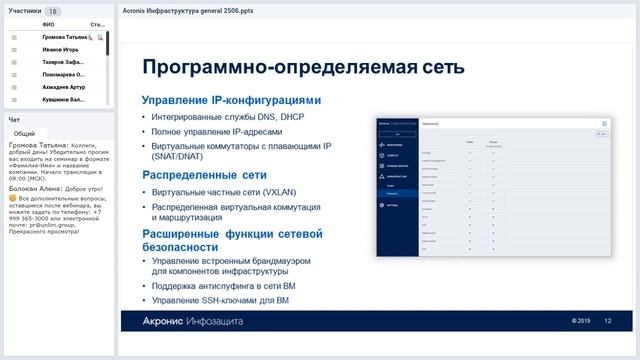
Task: Click the bullet Поддержка антиспуфинга в сети ВМ
Action: [x=224, y=286]
